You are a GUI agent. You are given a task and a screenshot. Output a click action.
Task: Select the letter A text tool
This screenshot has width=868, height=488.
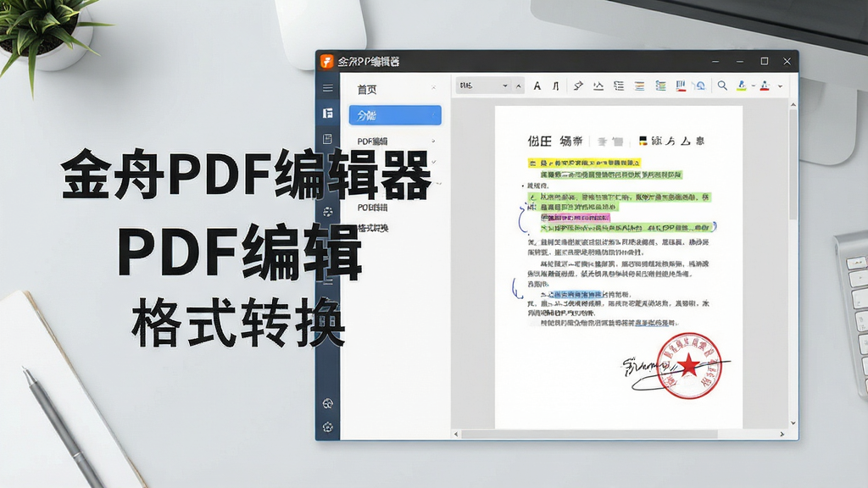537,86
